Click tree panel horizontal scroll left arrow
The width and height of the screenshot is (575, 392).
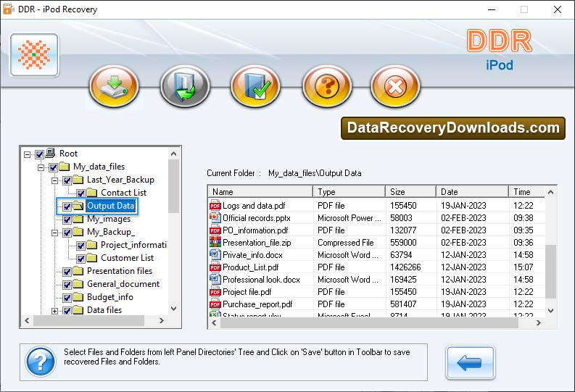(x=27, y=320)
